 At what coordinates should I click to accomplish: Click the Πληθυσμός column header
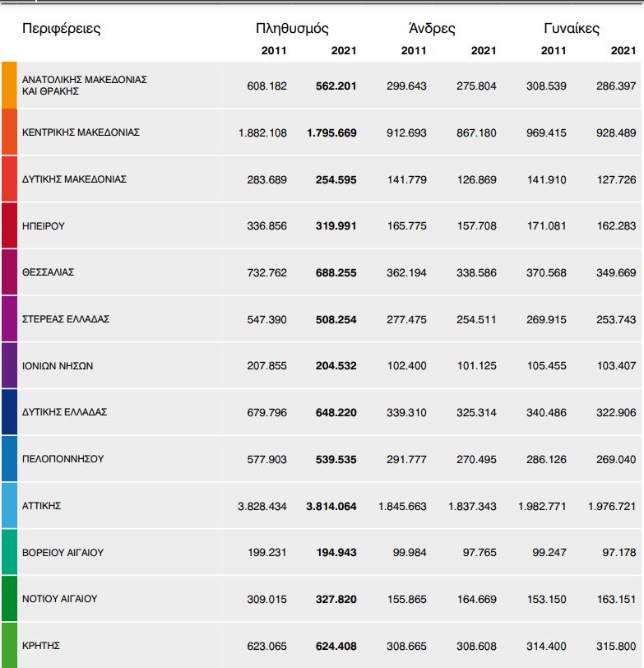pos(292,29)
